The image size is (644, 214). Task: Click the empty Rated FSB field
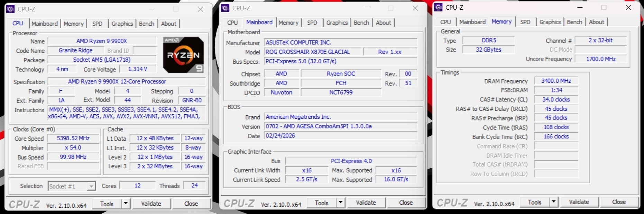click(73, 166)
